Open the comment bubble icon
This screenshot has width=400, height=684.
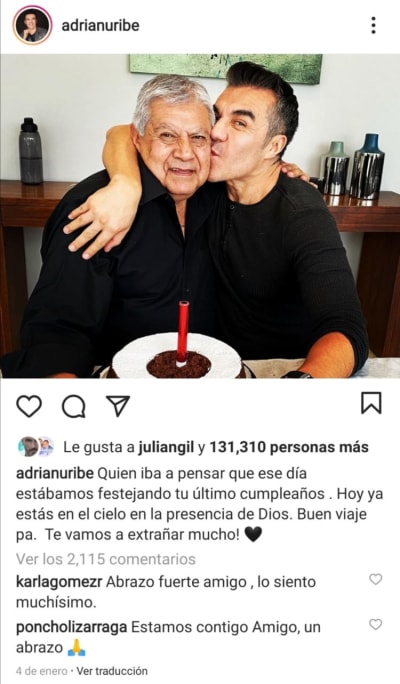tap(74, 407)
